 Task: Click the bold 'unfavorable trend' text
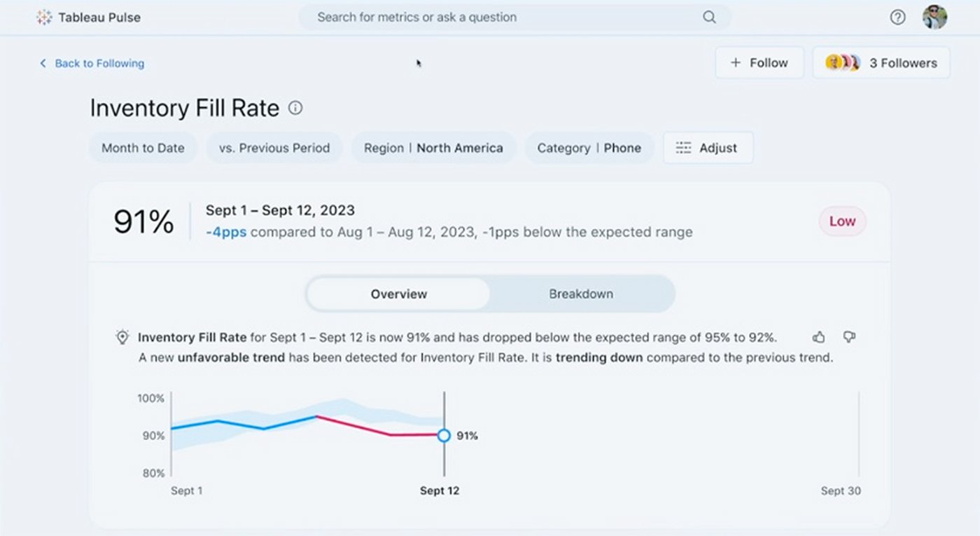(x=231, y=357)
